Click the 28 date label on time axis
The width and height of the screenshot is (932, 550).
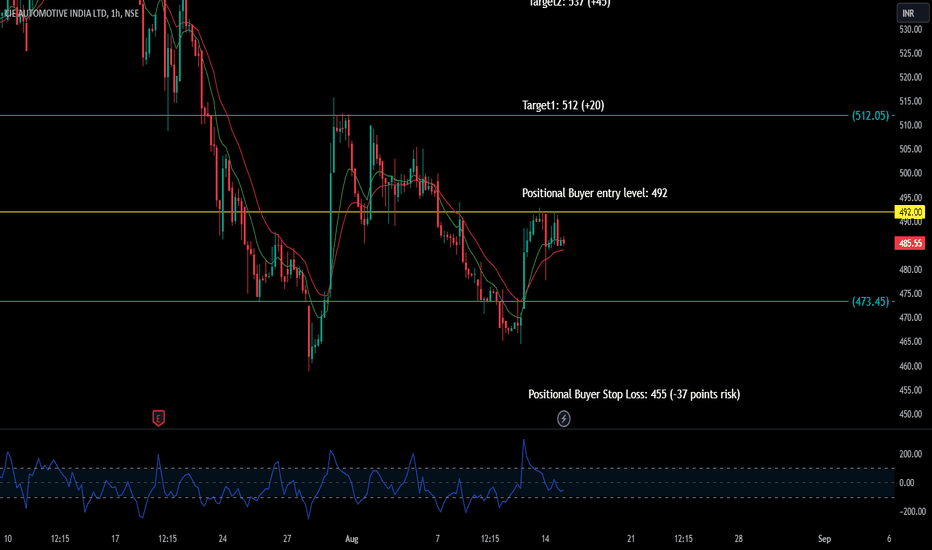click(x=738, y=539)
